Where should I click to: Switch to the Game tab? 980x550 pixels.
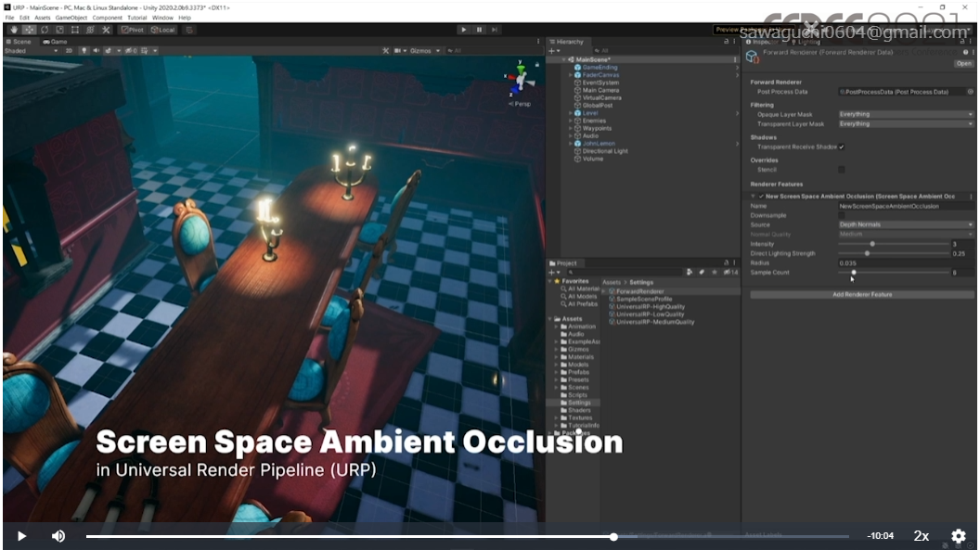[55, 42]
